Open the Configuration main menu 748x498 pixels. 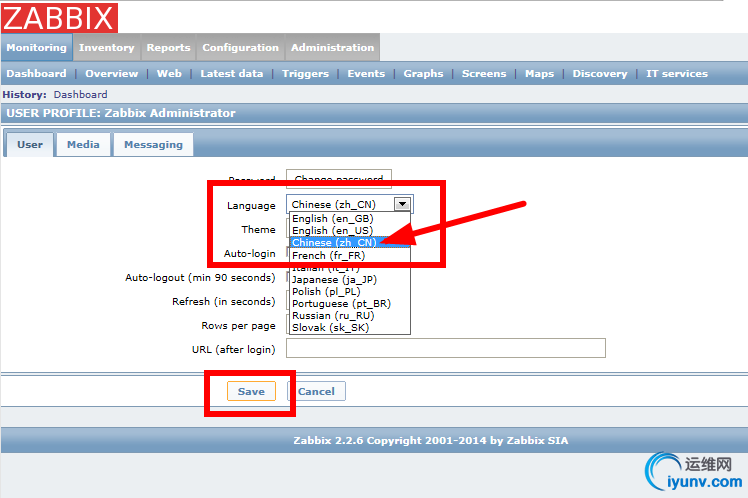pyautogui.click(x=240, y=48)
